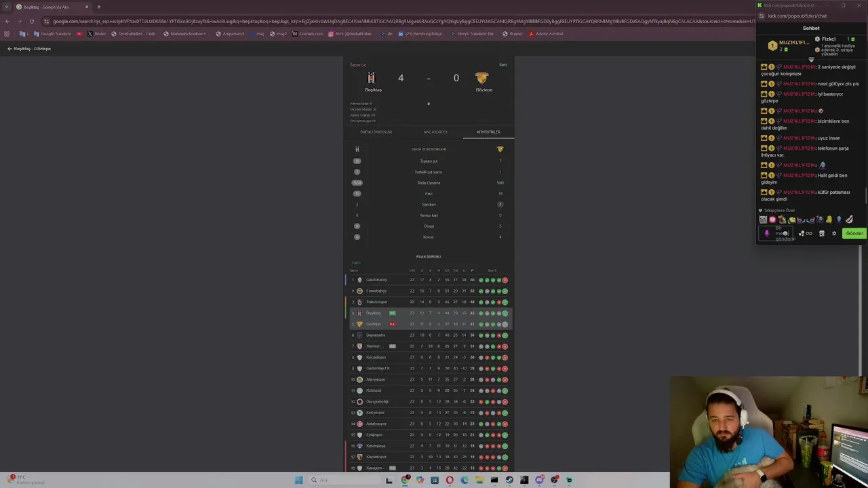Open the DeepL Translate bookmark
The height and width of the screenshot is (488, 868).
click(472, 33)
